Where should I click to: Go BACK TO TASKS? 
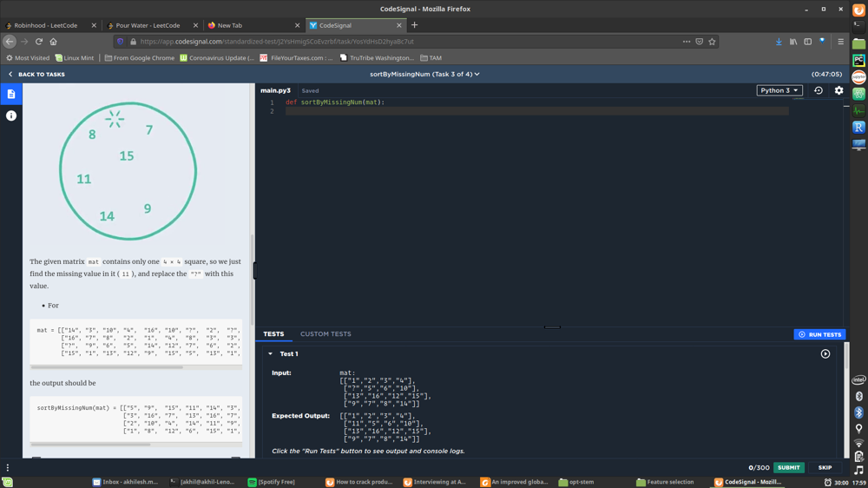point(36,74)
